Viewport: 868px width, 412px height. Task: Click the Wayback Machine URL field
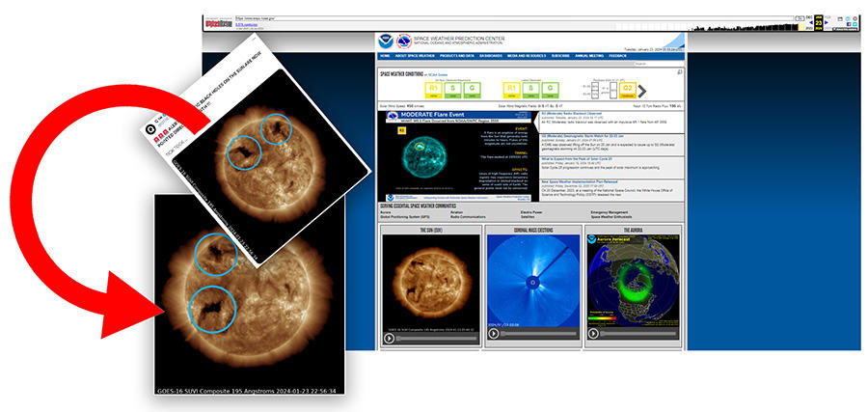tap(514, 18)
